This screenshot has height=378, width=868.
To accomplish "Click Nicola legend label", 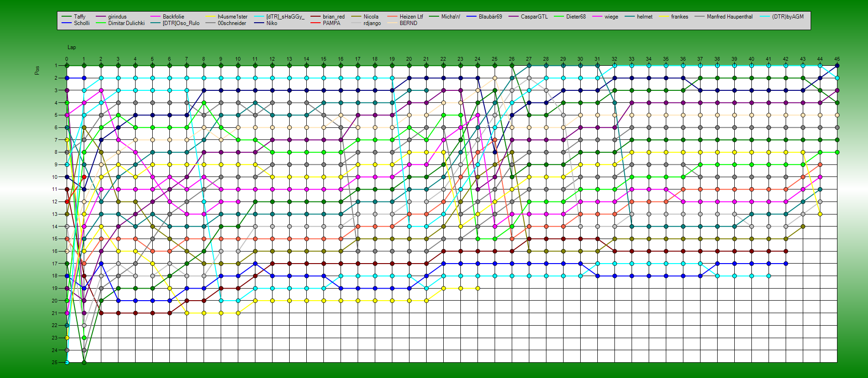I will point(371,17).
